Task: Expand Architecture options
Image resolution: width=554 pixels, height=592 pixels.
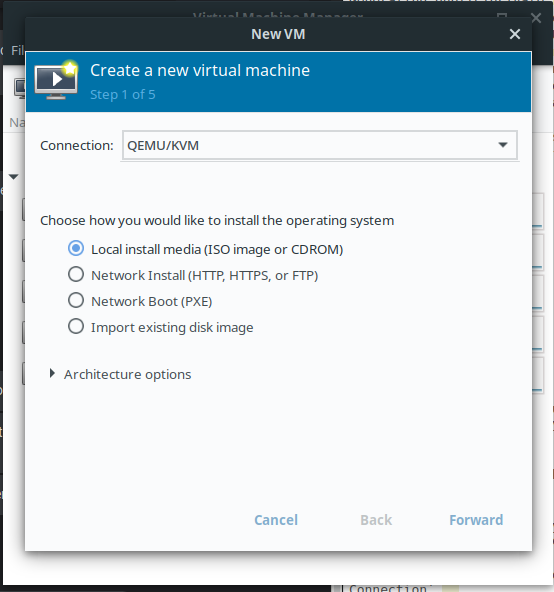Action: click(120, 374)
